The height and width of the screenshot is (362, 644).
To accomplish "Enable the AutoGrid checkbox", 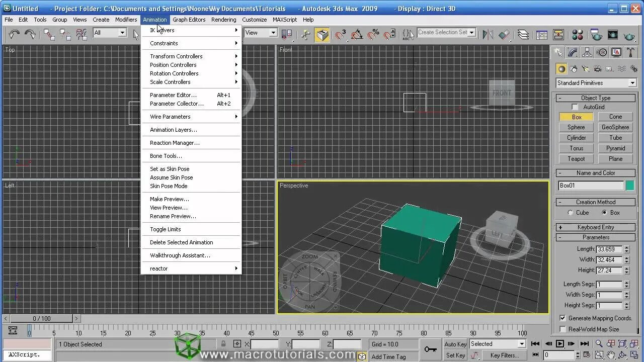I will (575, 107).
